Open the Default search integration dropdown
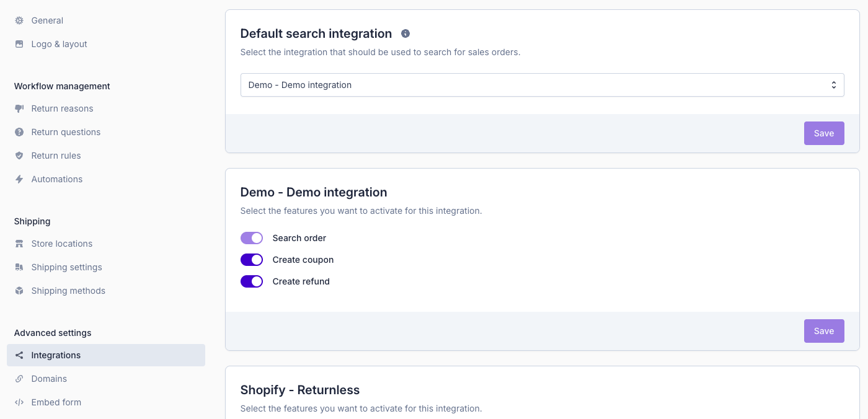This screenshot has height=419, width=868. click(542, 85)
